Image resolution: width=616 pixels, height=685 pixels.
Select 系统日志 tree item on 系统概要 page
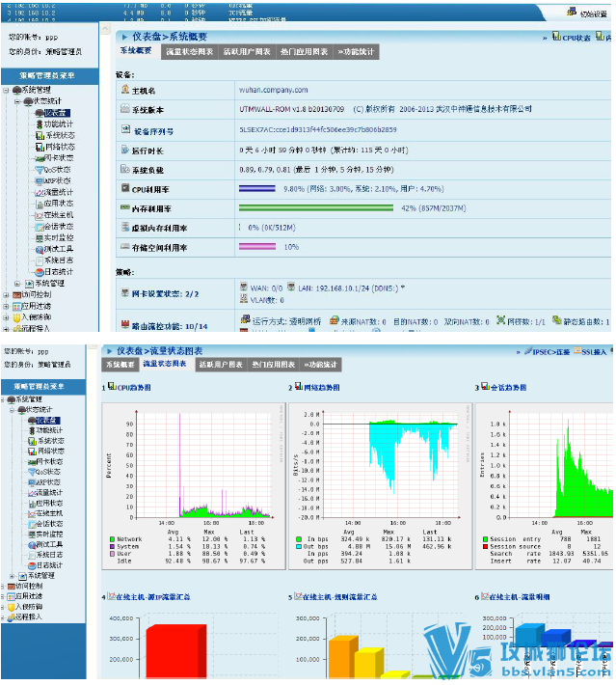59,260
